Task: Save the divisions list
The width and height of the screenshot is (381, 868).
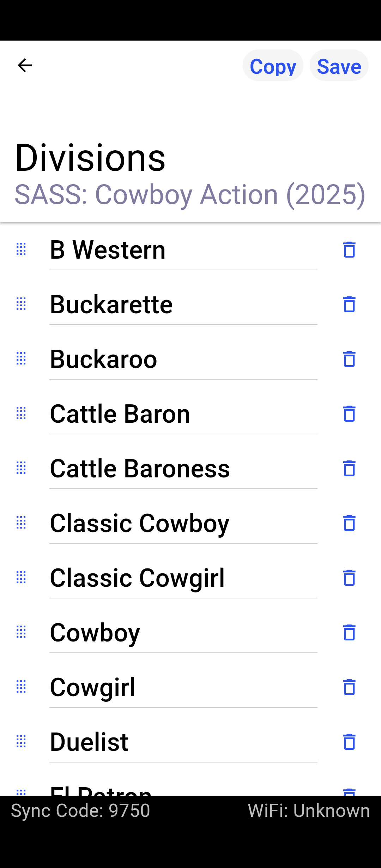Action: [x=339, y=66]
